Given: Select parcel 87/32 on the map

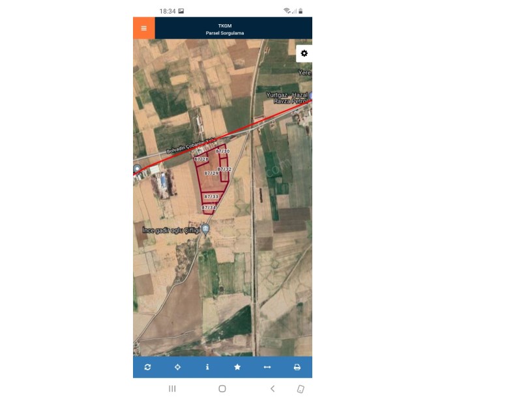Looking at the screenshot, I should coord(224,169).
